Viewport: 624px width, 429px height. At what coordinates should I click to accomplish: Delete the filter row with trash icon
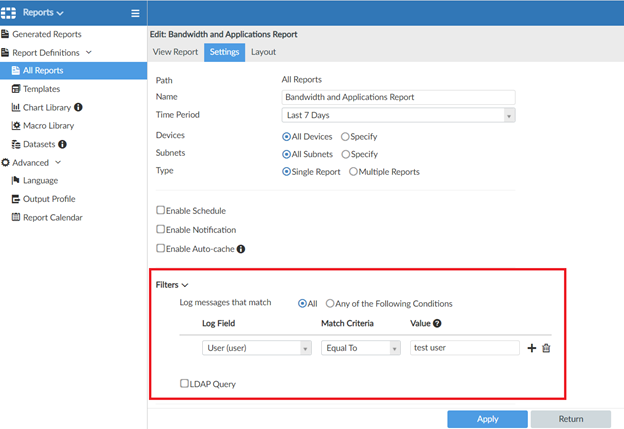point(546,348)
